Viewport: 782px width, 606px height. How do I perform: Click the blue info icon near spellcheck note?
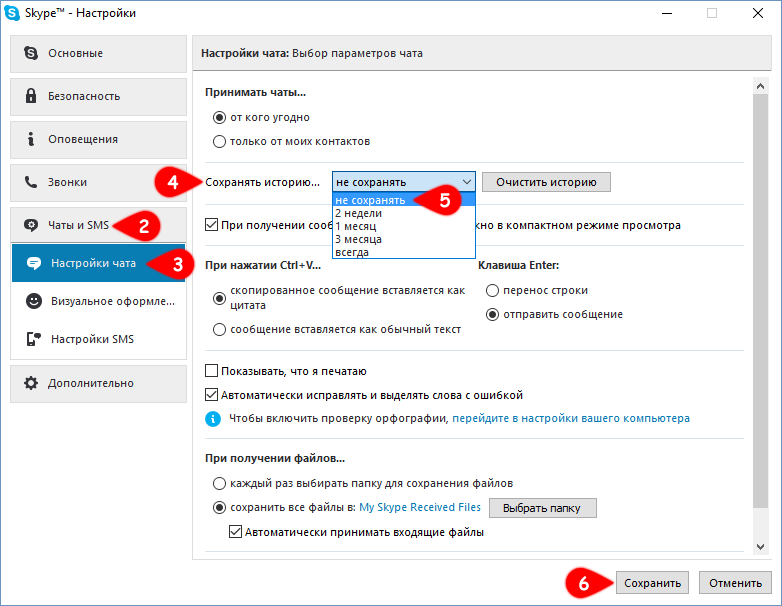pos(213,418)
